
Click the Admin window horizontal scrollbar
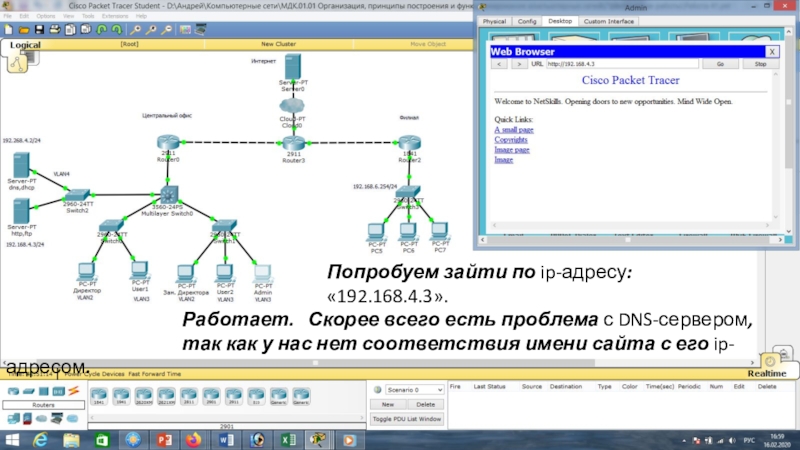[x=631, y=239]
